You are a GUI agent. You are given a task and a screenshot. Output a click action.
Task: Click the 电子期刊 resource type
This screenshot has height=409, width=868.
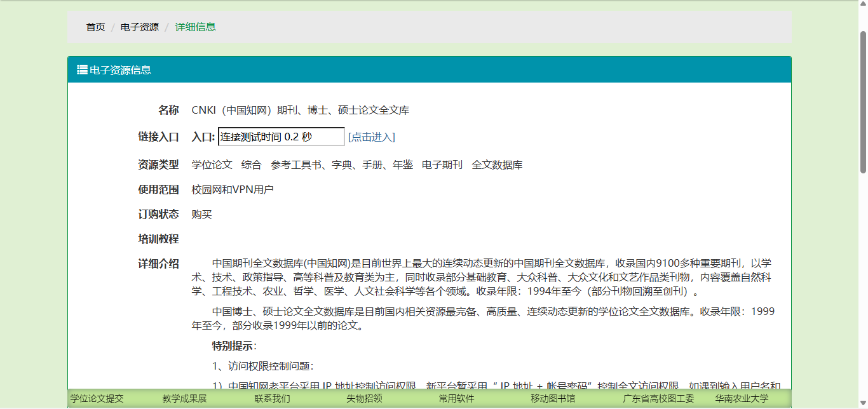(442, 164)
